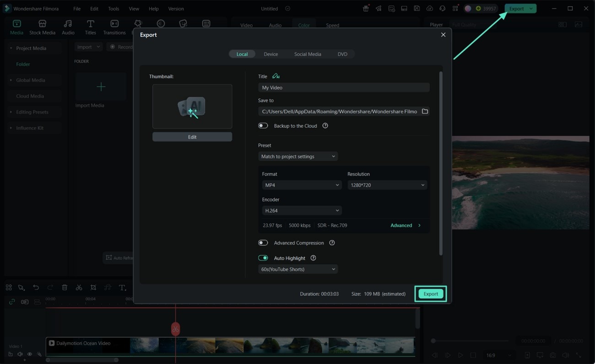Viewport: 595px width, 364px height.
Task: Open the Preset dropdown
Action: pyautogui.click(x=298, y=156)
